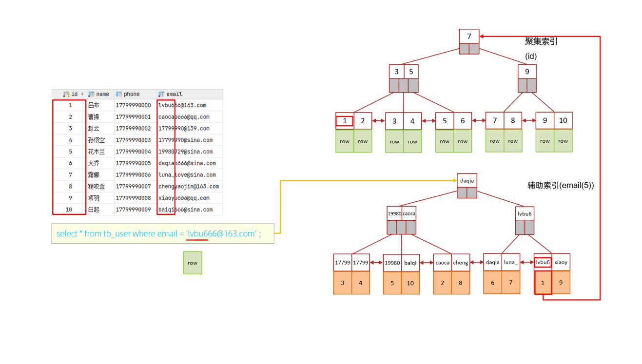Select internal node key caoca beside 19980

coord(409,214)
